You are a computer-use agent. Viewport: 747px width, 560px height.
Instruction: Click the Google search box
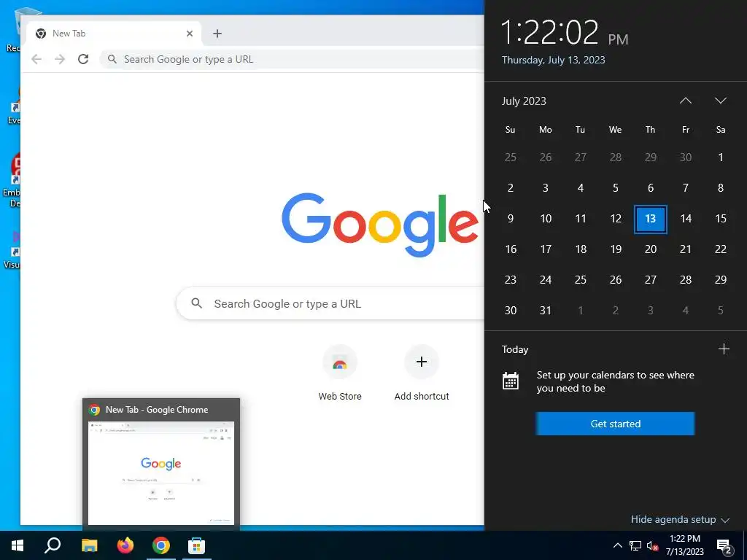330,303
